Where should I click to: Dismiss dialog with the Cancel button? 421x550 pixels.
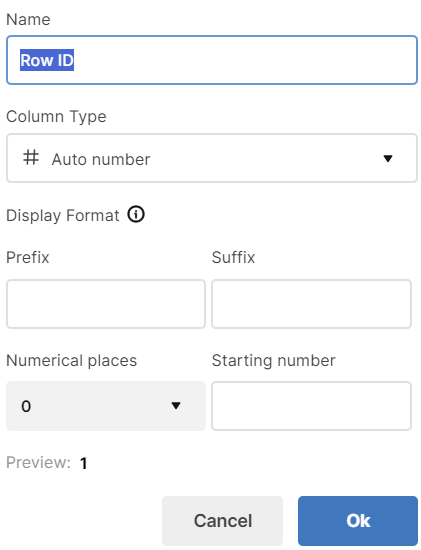tap(222, 521)
